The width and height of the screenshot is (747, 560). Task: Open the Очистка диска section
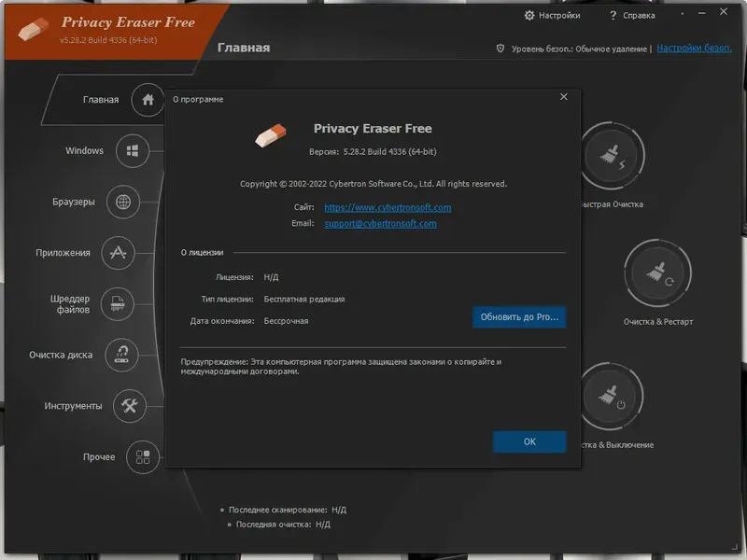coord(61,355)
